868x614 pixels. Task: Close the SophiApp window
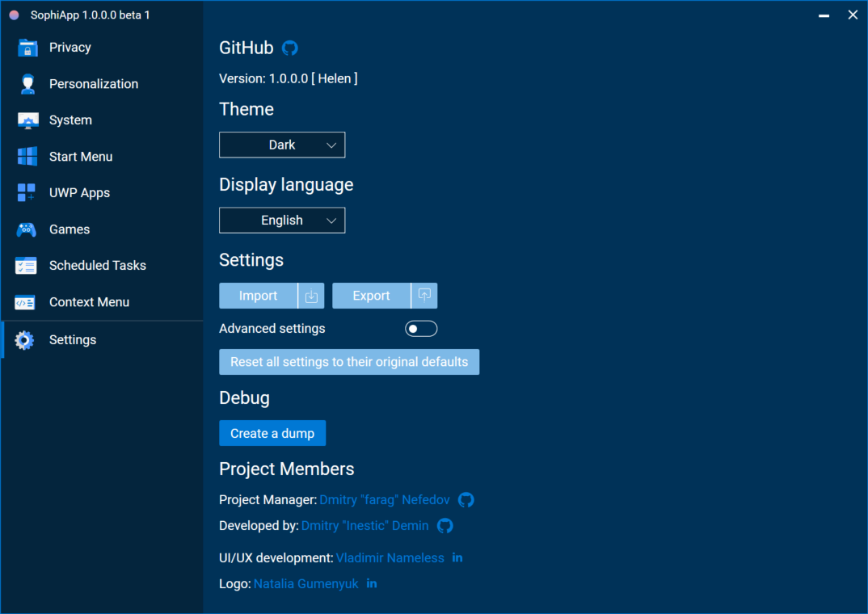coord(853,15)
